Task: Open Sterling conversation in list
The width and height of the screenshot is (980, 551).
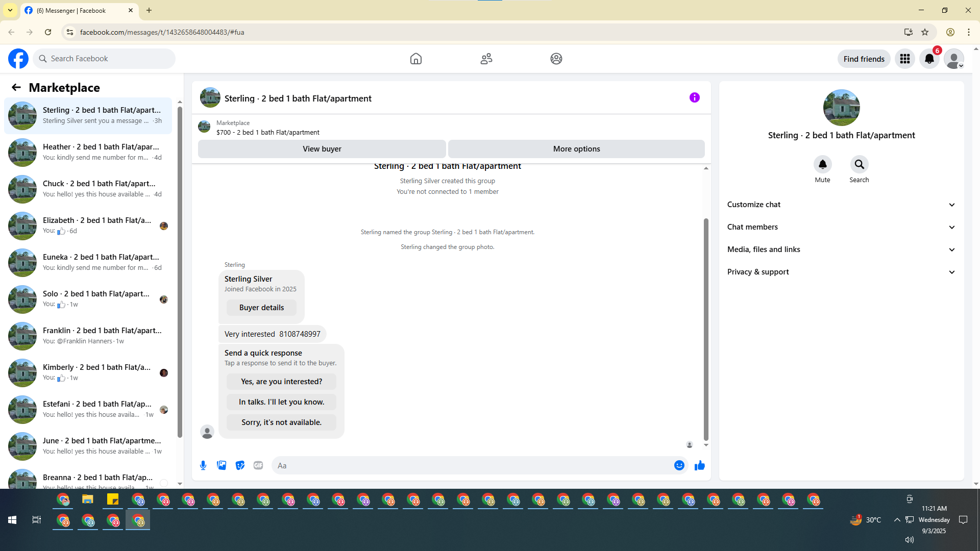Action: click(88, 116)
